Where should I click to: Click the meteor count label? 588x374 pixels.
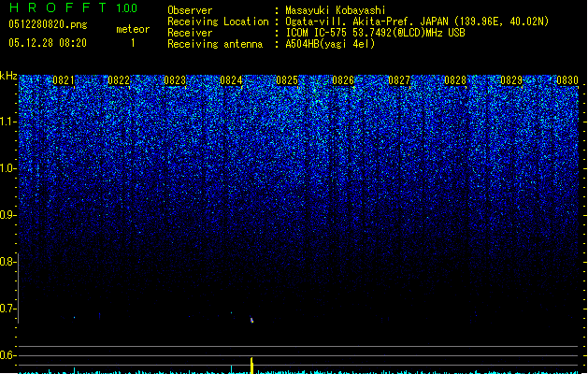click(x=133, y=29)
